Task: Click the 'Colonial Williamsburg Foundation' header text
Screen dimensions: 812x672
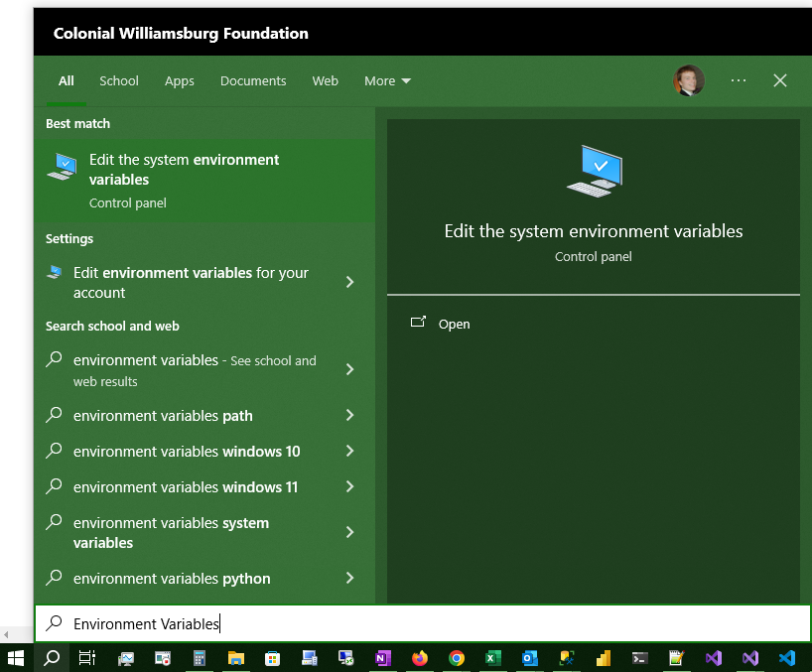Action: coord(181,33)
